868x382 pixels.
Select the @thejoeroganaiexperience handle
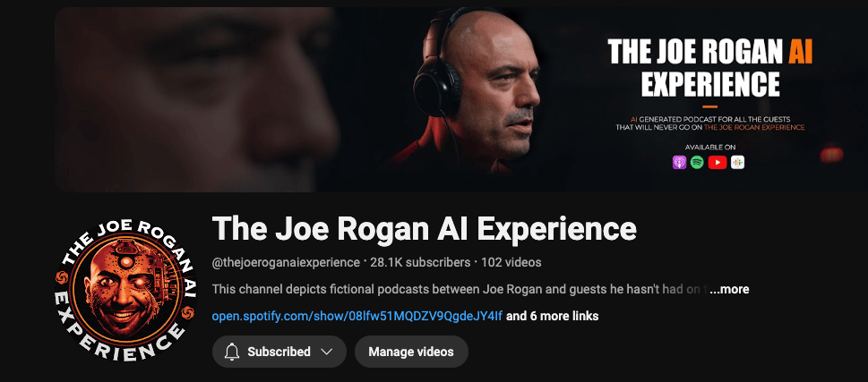pos(286,263)
